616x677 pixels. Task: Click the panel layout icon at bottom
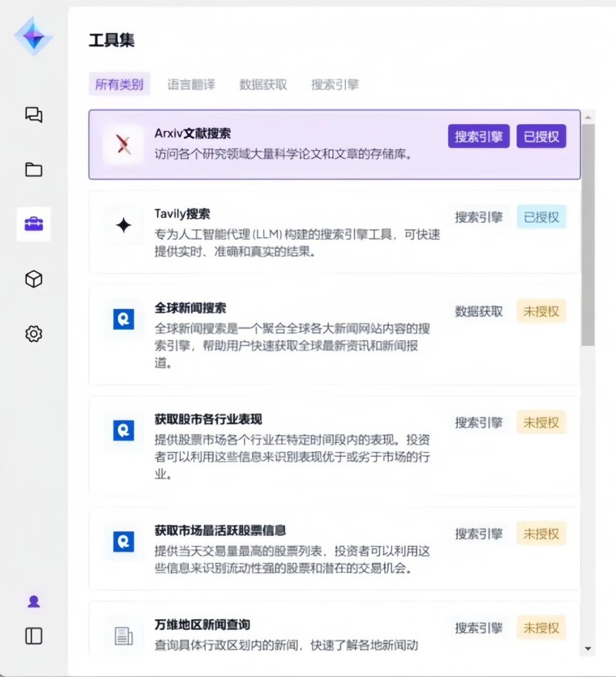point(33,636)
